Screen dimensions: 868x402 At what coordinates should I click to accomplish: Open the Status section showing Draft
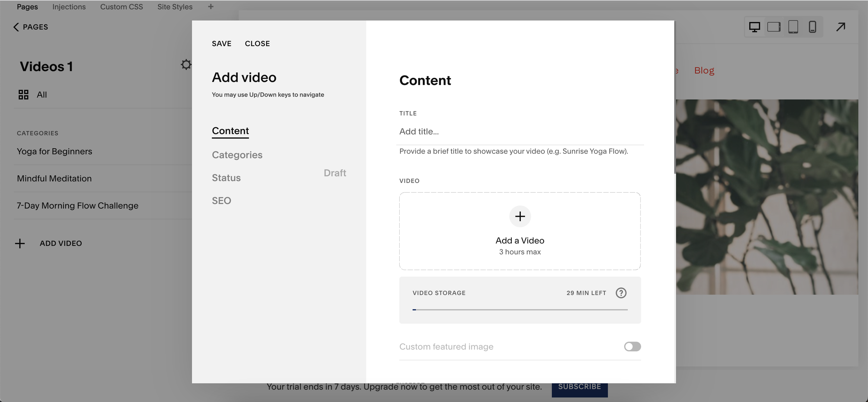coord(226,178)
